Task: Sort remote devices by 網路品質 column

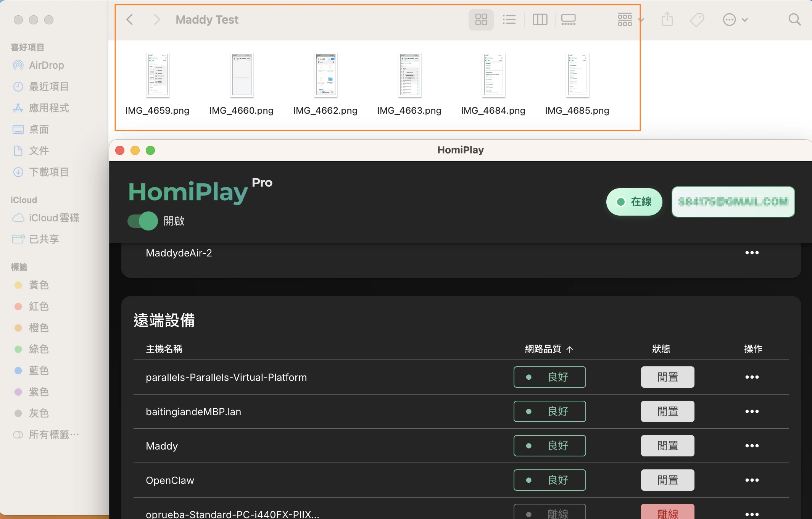Action: pos(549,349)
